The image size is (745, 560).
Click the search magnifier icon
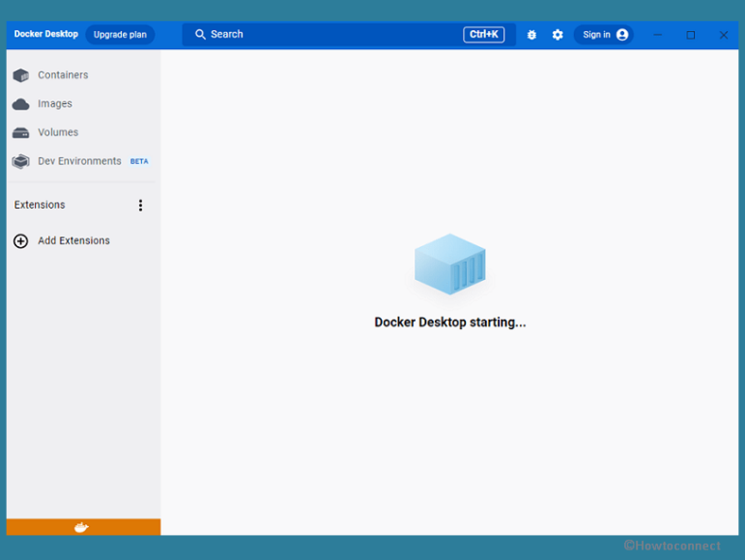[x=201, y=35]
